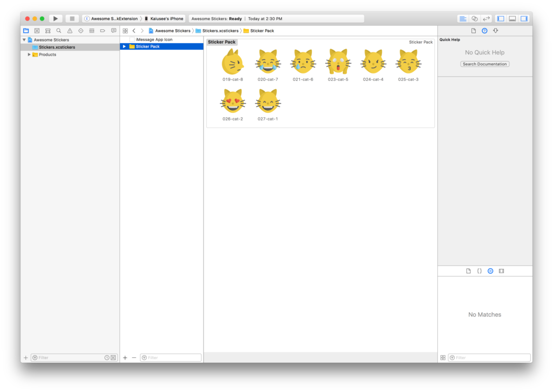Select the 026-cat-2 heart-eyes cat sticker
The width and height of the screenshot is (553, 392).
233,105
